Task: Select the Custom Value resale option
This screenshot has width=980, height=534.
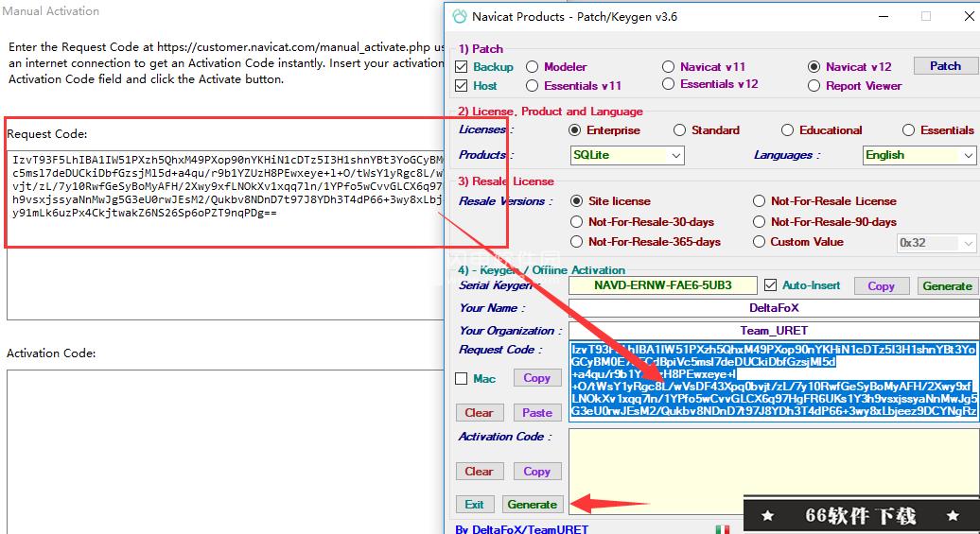Action: (759, 242)
